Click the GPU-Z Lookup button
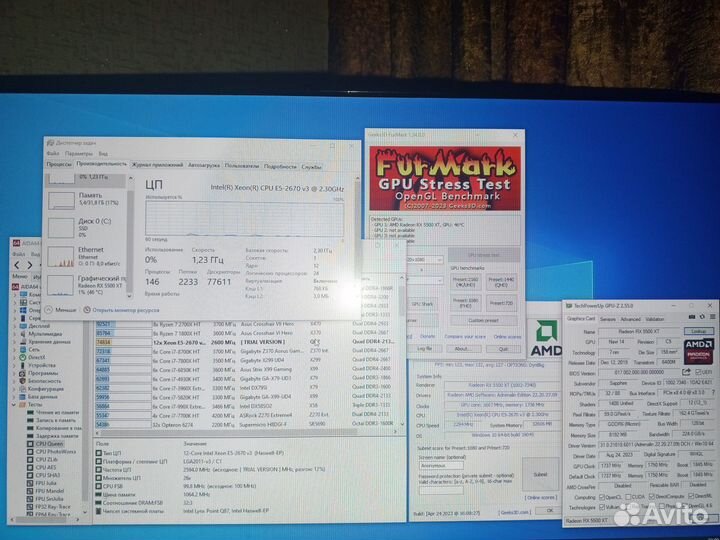720x540 pixels. [699, 331]
